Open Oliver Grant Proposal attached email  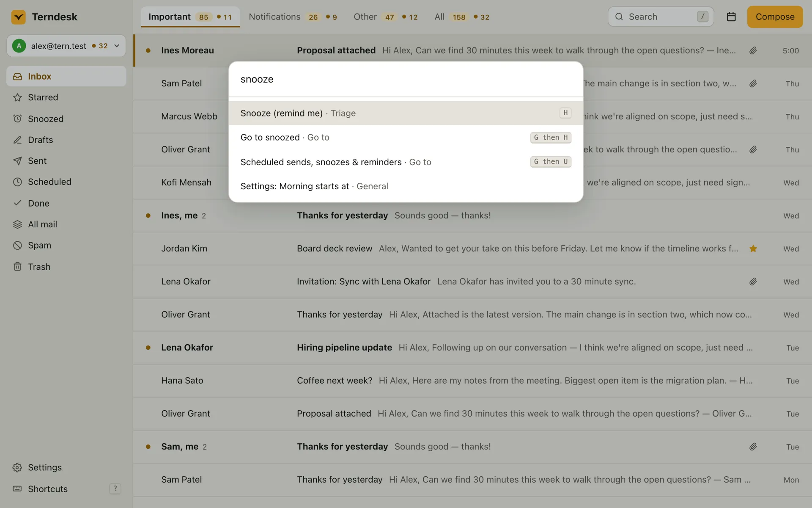click(473, 414)
